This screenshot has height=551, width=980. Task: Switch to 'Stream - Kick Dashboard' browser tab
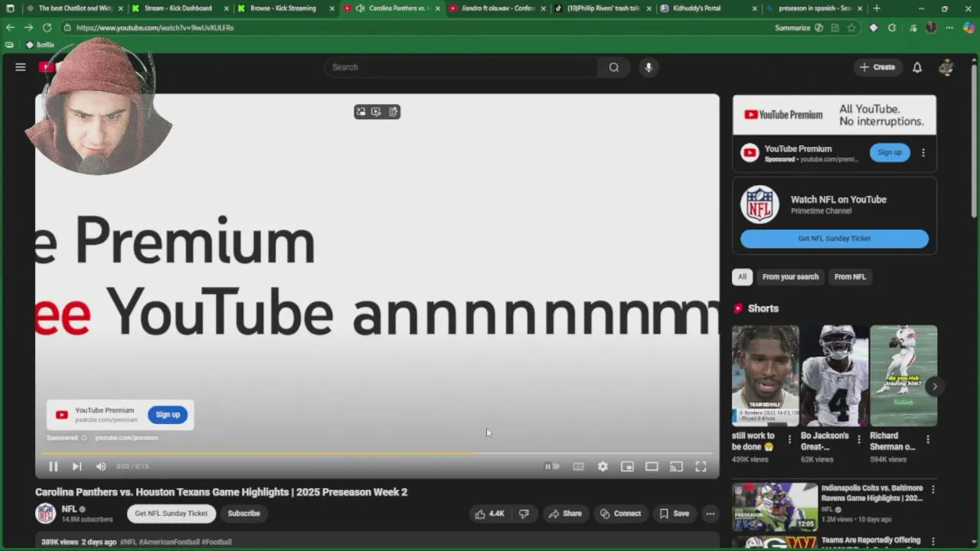[x=178, y=8]
